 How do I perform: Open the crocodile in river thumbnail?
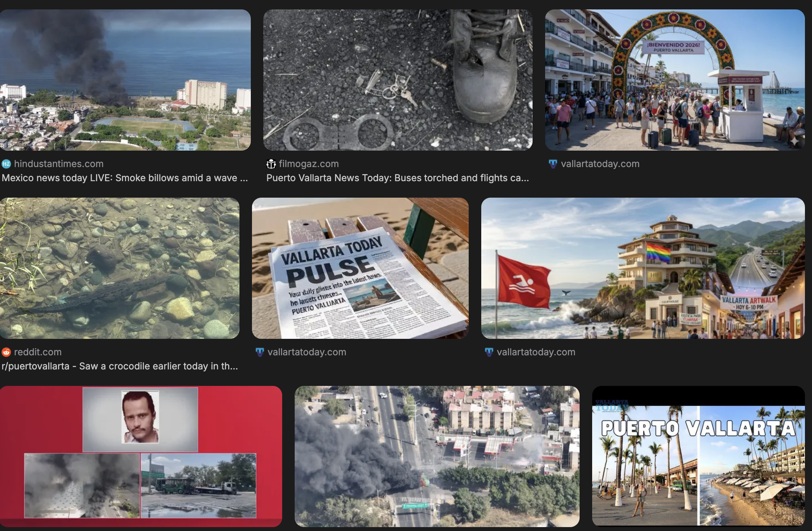point(120,268)
